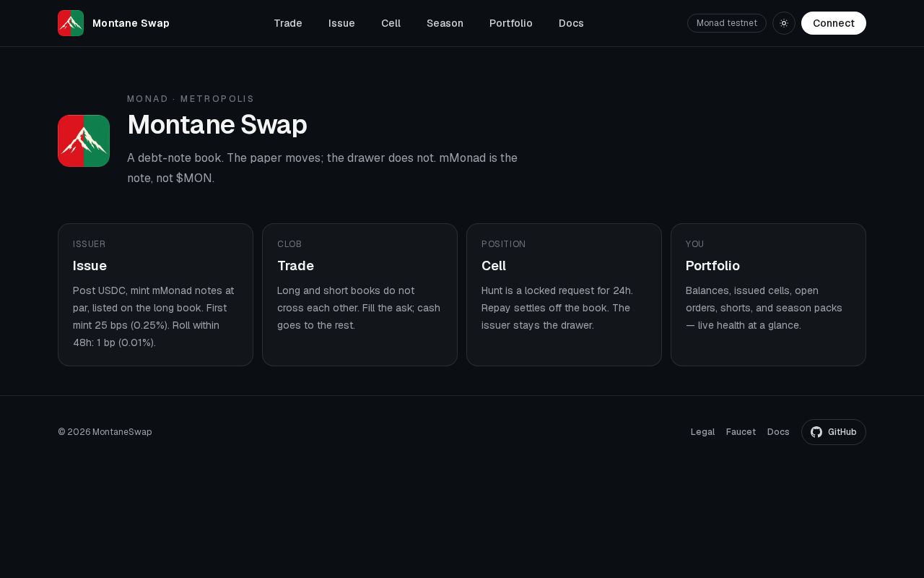Follow the Legal footer link

pyautogui.click(x=702, y=432)
